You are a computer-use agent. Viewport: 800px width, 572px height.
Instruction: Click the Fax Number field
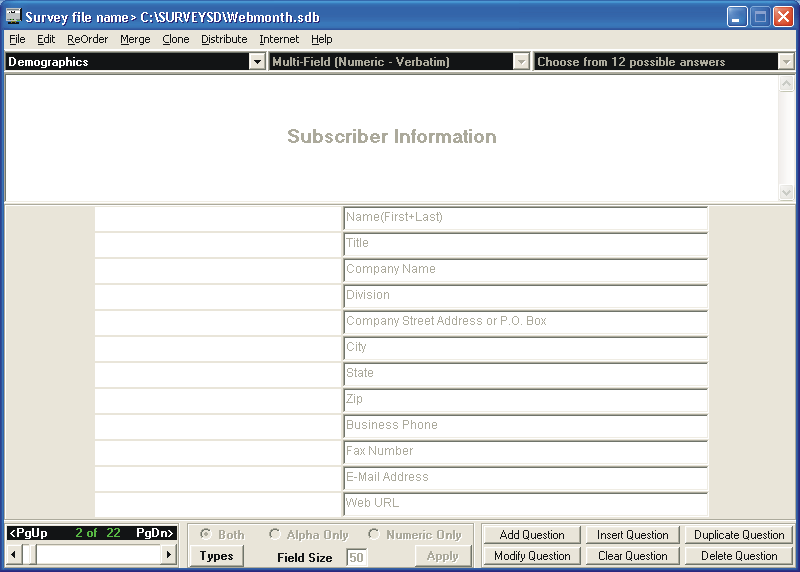[526, 453]
